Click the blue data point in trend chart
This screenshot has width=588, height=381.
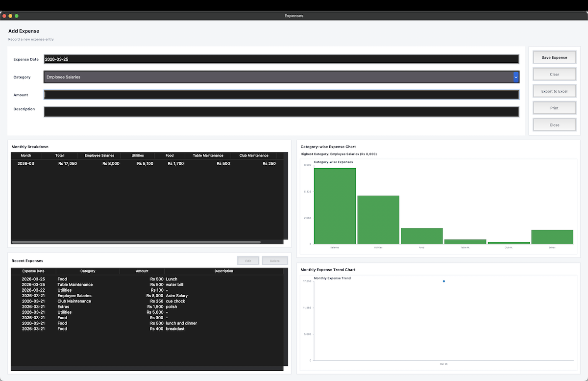(444, 281)
